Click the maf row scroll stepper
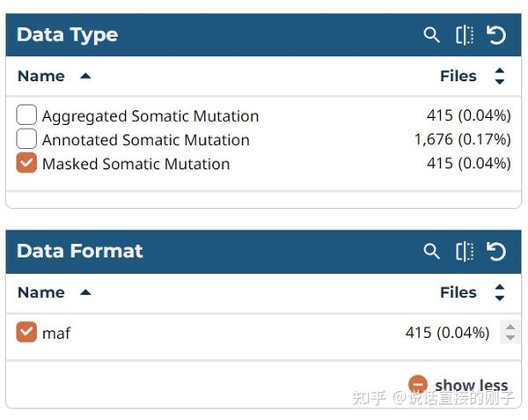The image size is (528, 420). [509, 332]
